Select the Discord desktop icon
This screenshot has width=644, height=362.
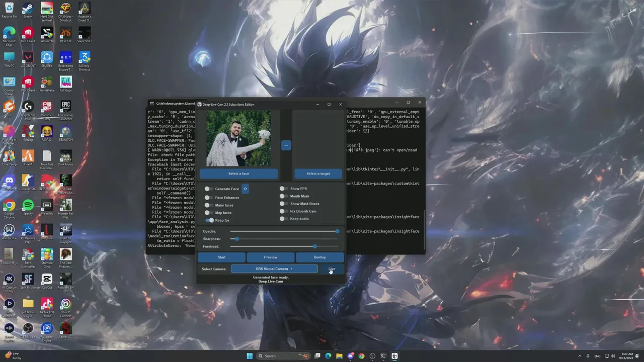tap(9, 183)
